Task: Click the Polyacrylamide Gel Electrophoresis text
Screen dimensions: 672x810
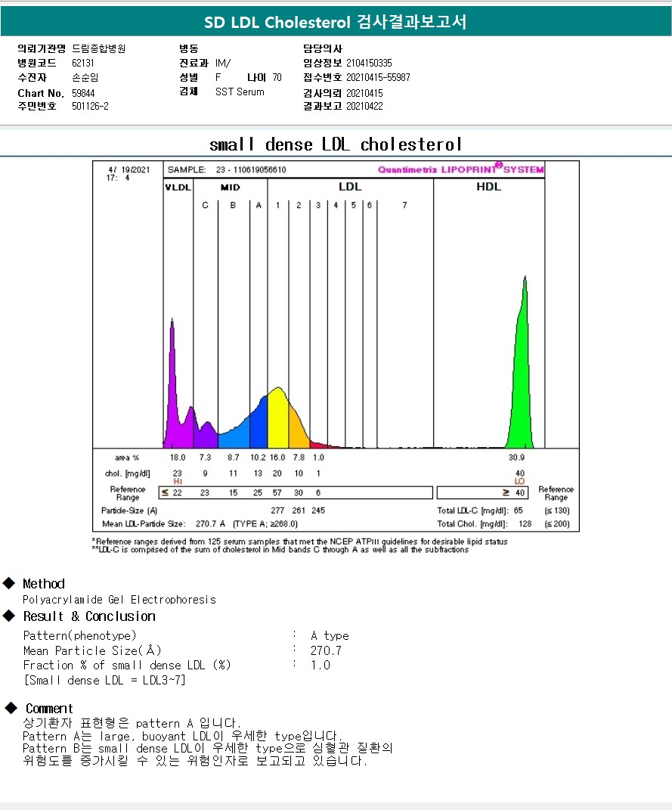Action: click(119, 600)
